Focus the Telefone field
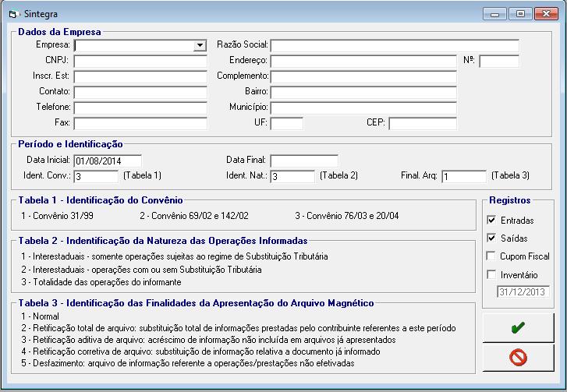 (x=140, y=108)
